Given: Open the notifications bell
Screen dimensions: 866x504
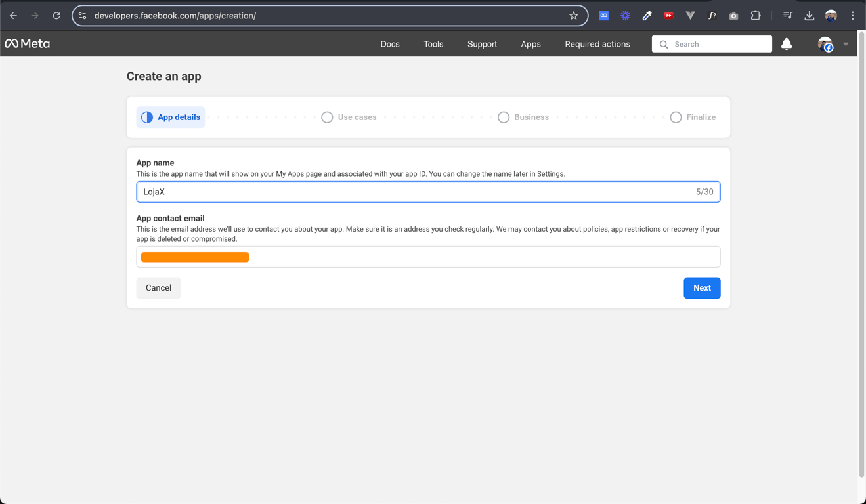Looking at the screenshot, I should click(787, 44).
